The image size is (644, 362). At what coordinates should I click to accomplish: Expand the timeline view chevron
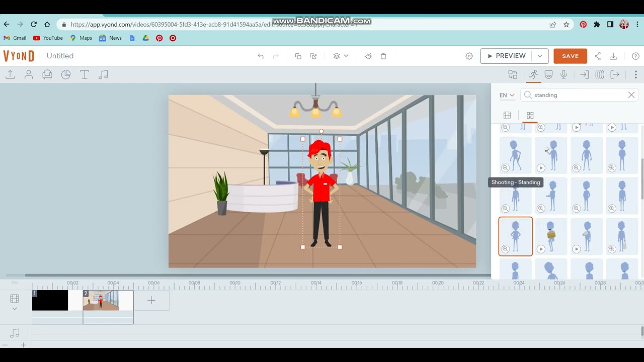15,309
